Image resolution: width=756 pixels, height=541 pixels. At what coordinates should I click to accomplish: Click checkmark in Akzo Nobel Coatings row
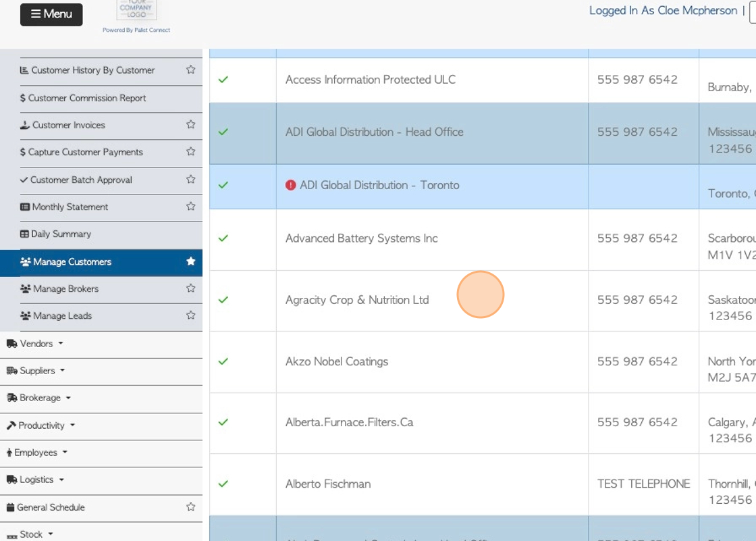pyautogui.click(x=223, y=361)
